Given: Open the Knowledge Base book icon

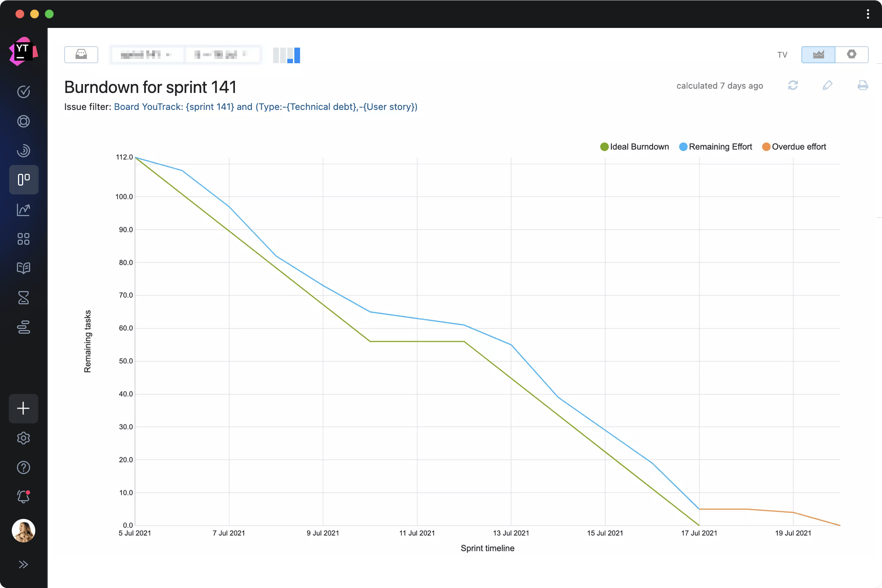Looking at the screenshot, I should [x=24, y=268].
